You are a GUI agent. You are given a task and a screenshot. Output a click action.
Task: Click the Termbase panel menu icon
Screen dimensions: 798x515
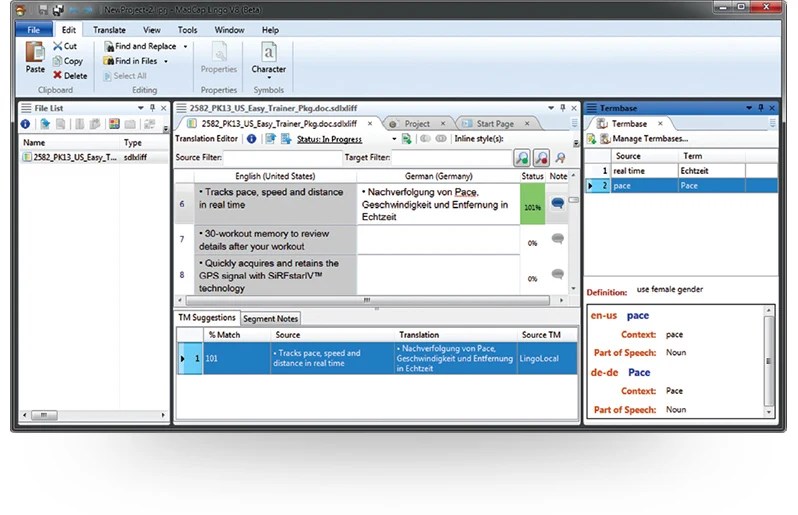click(591, 108)
